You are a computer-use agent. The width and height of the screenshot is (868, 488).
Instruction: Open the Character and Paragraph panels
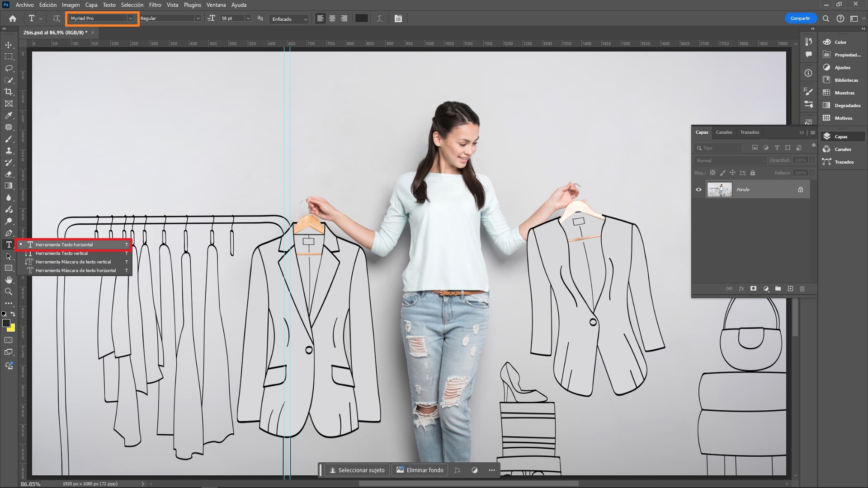(398, 19)
